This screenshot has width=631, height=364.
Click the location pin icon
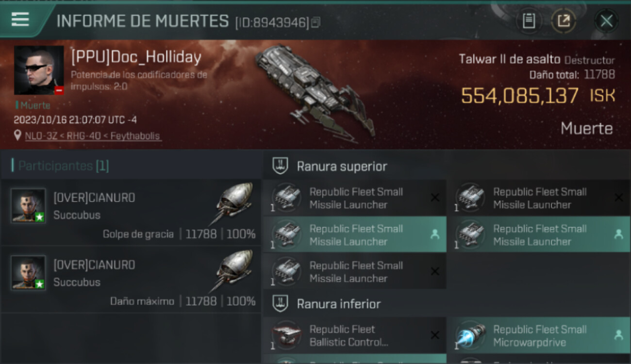click(18, 135)
